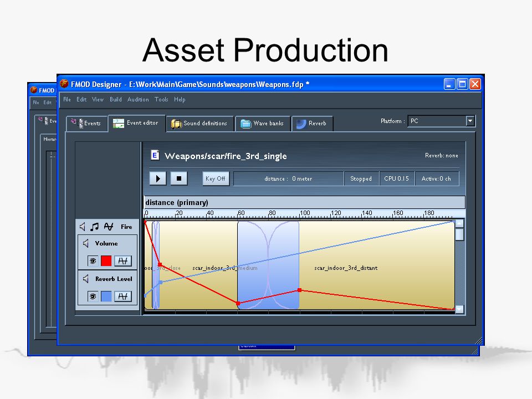Image resolution: width=532 pixels, height=399 pixels.
Task: Open the Edit menu in front window
Action: (x=81, y=99)
